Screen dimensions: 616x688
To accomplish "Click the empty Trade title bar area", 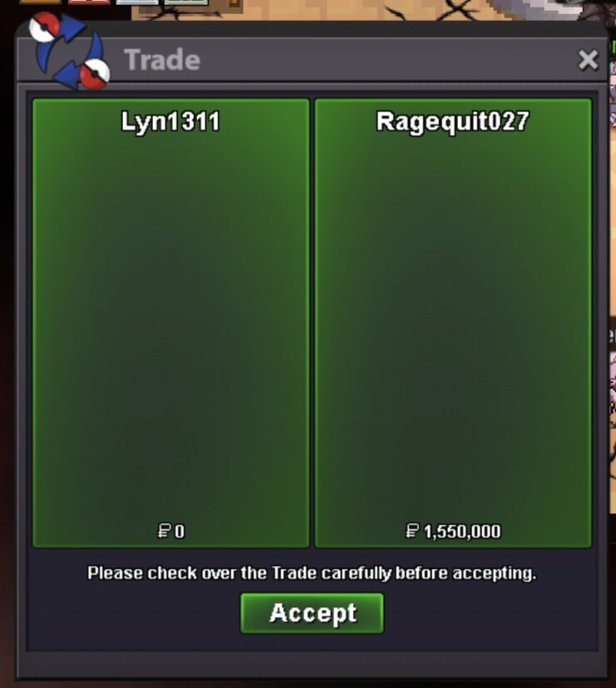I will click(x=386, y=60).
